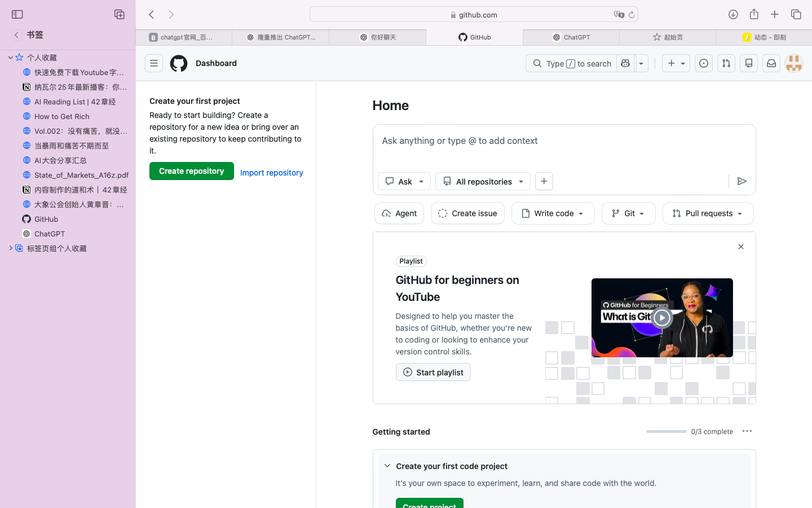Open Safari downloads

(733, 15)
